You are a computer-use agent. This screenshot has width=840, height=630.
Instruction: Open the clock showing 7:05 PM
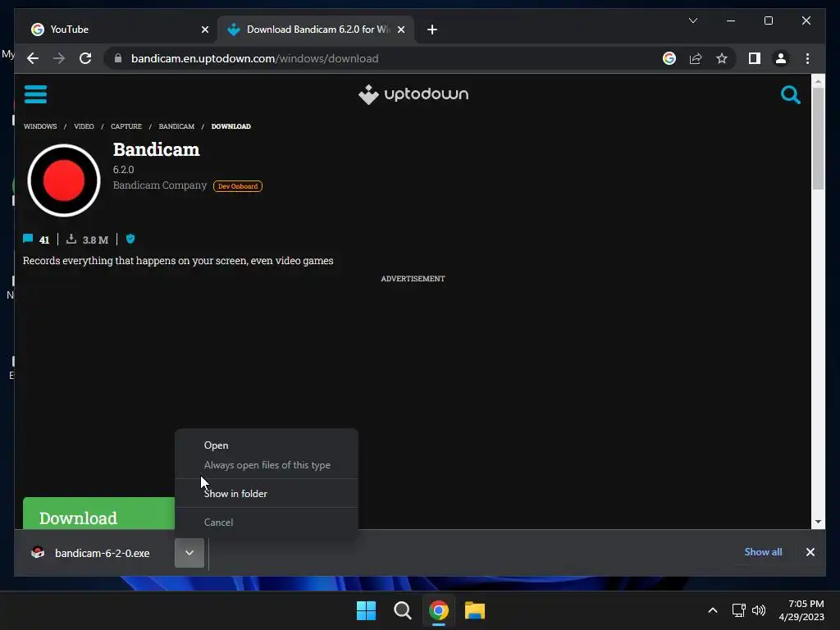(801, 610)
